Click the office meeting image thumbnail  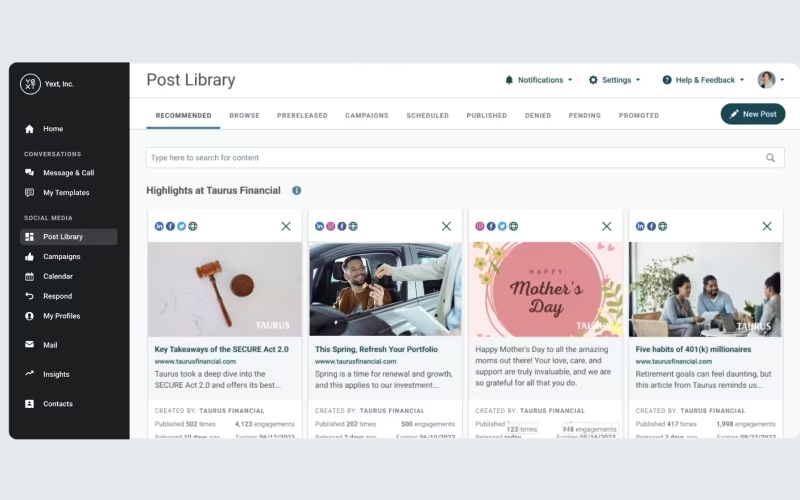(705, 290)
